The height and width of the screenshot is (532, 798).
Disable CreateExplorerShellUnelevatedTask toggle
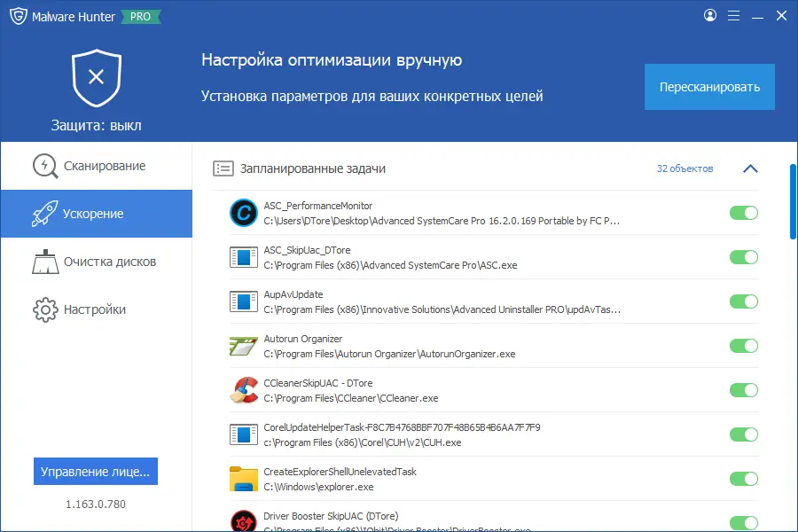point(744,479)
